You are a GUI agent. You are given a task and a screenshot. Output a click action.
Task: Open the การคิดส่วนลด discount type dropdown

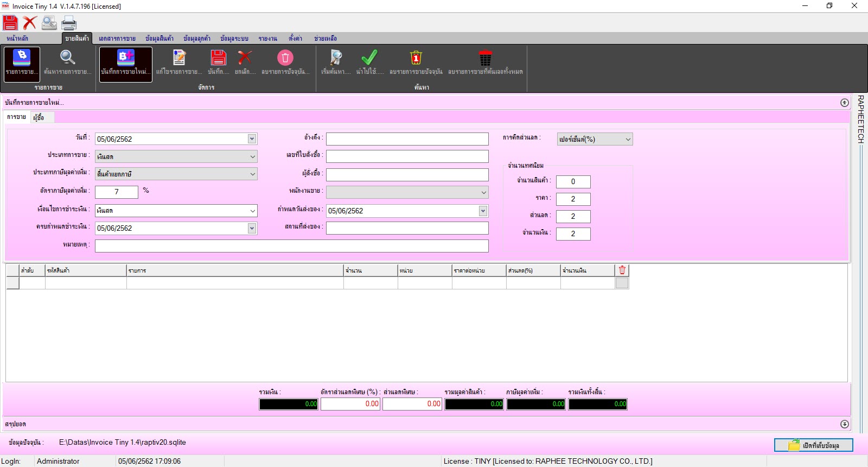tap(628, 140)
